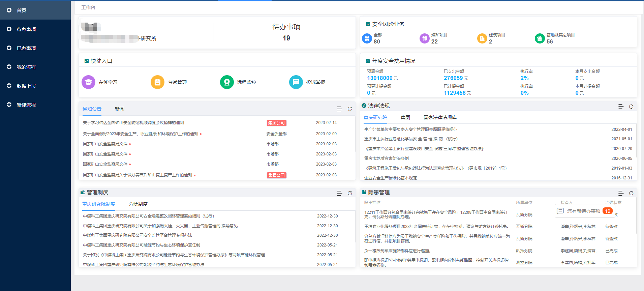Click the red 19 badge in popup
The height and width of the screenshot is (291, 644).
[608, 211]
